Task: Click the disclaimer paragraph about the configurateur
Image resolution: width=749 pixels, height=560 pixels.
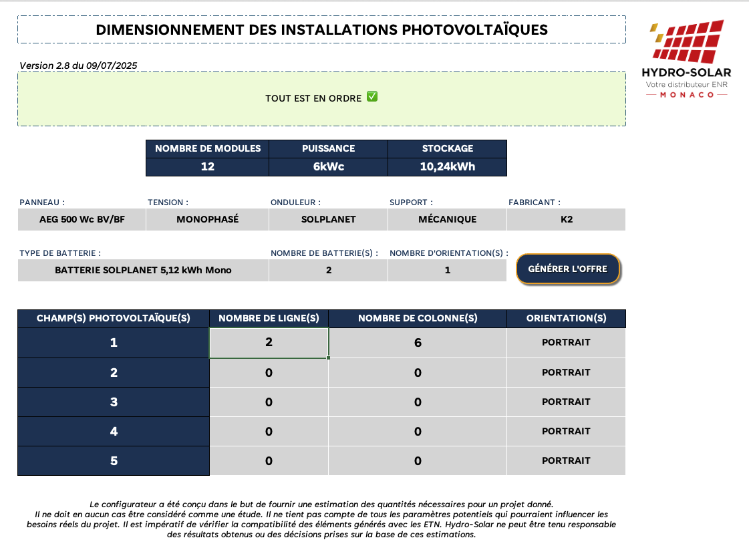Action: [x=321, y=519]
